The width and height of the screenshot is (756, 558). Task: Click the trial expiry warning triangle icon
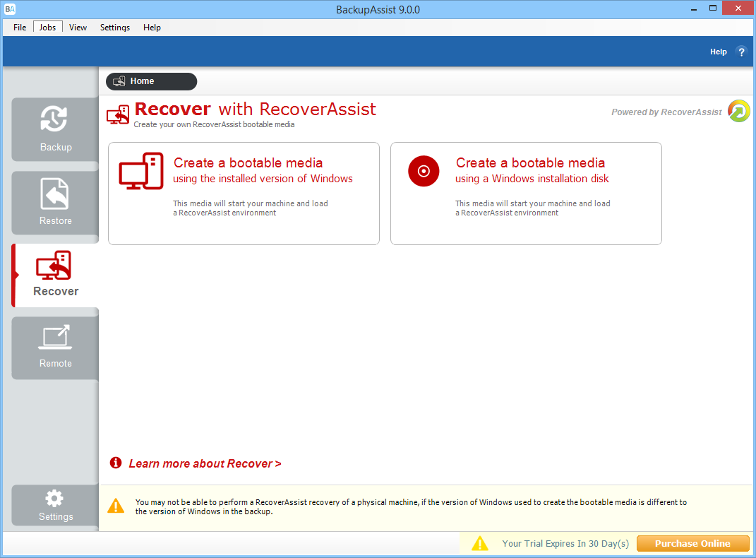pyautogui.click(x=480, y=544)
